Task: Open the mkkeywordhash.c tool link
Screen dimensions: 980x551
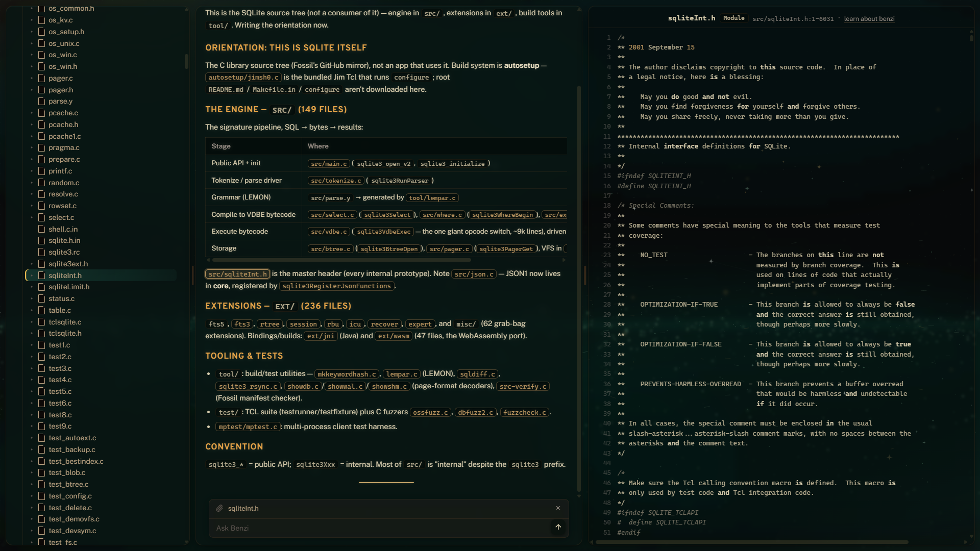Action: (347, 374)
